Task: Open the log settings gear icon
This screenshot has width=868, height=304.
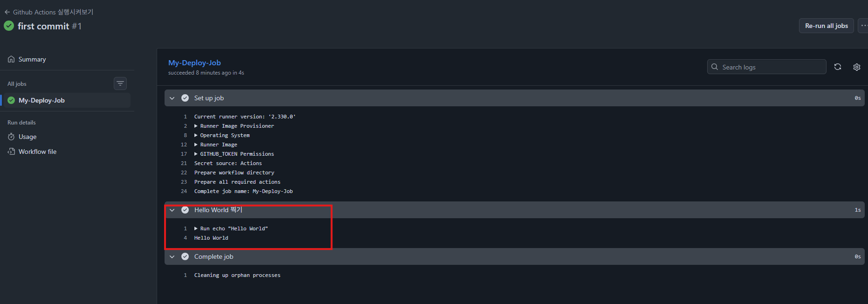Action: pos(857,67)
